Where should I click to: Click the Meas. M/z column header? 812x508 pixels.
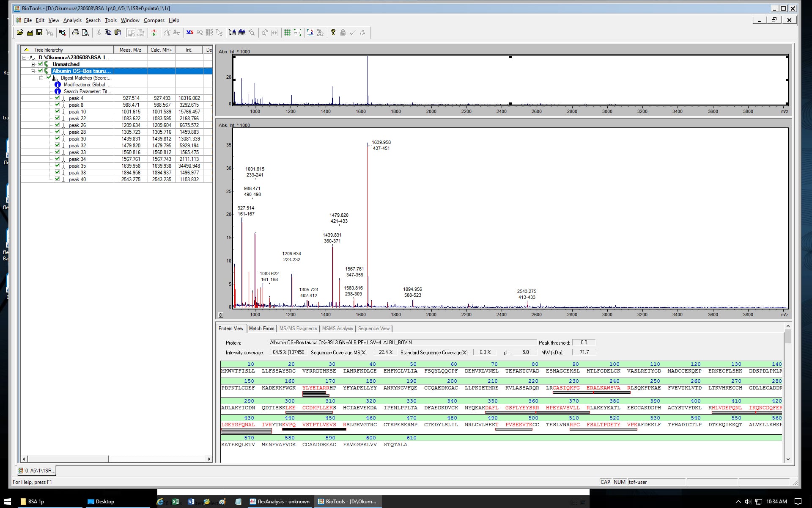[130, 50]
